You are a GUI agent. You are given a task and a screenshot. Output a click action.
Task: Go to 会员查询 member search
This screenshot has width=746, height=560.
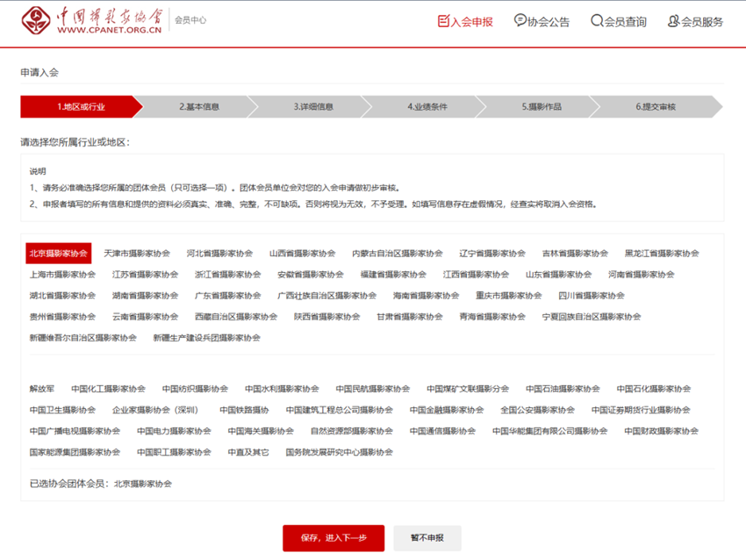click(619, 21)
